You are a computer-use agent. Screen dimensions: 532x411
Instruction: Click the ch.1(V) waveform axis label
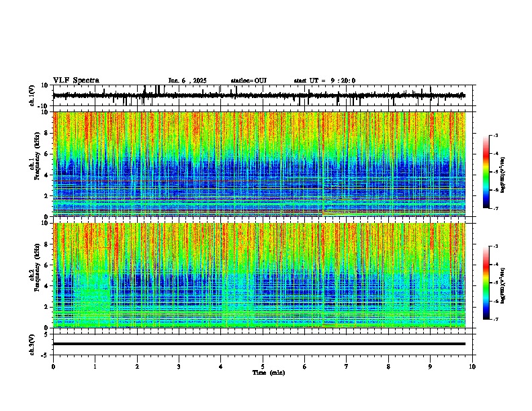(32, 95)
